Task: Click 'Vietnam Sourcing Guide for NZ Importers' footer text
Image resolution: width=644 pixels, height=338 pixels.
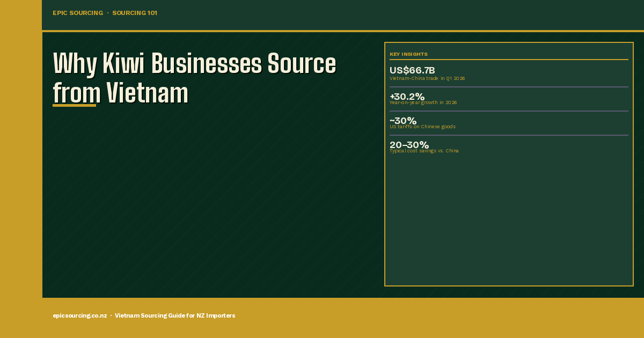Action: click(175, 315)
